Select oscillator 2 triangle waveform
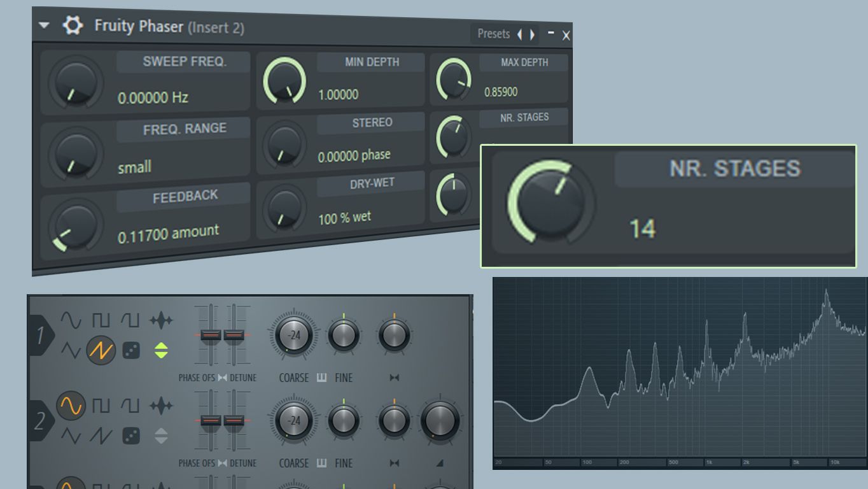The image size is (868, 489). [71, 436]
